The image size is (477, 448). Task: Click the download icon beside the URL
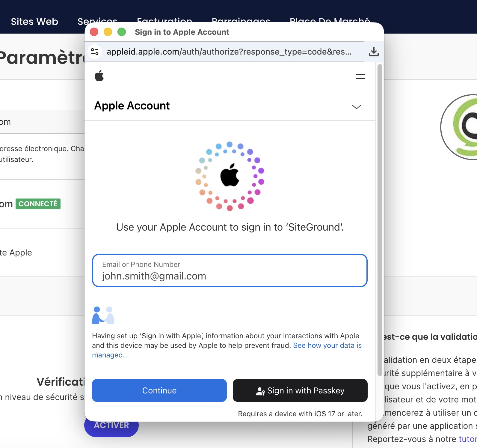(374, 52)
